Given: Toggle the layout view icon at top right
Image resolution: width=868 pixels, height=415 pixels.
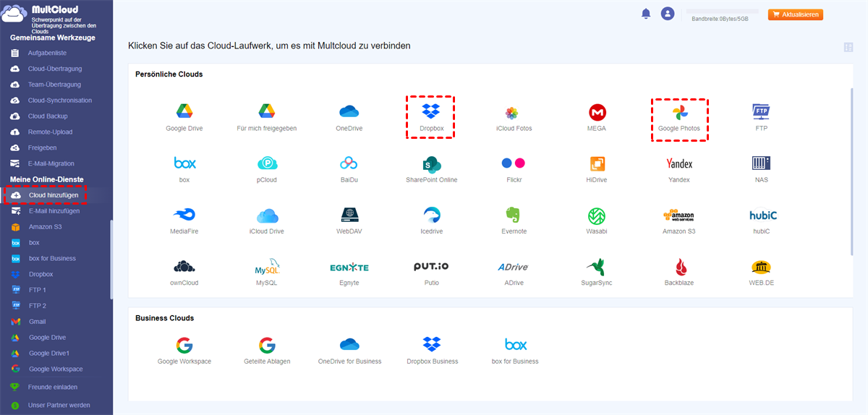Looking at the screenshot, I should pos(848,48).
